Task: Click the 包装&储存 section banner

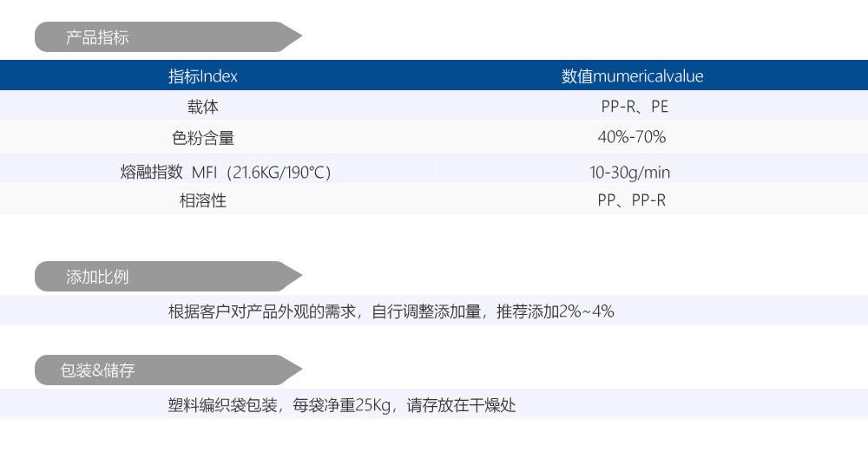Action: pyautogui.click(x=97, y=370)
